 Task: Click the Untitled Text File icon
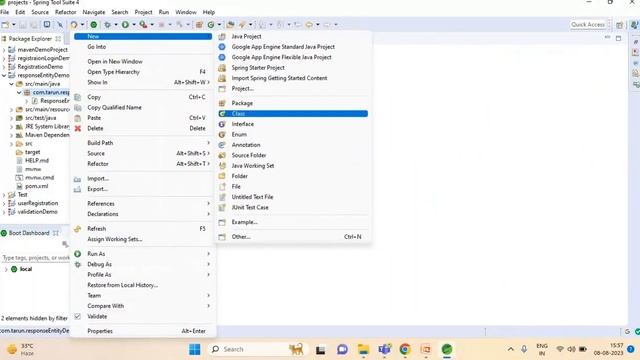222,197
